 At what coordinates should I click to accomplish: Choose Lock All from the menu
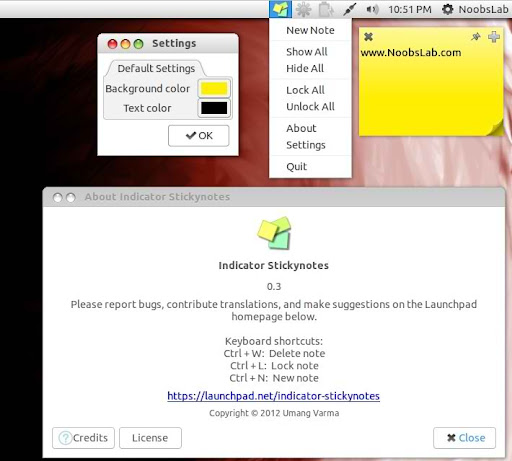(305, 90)
